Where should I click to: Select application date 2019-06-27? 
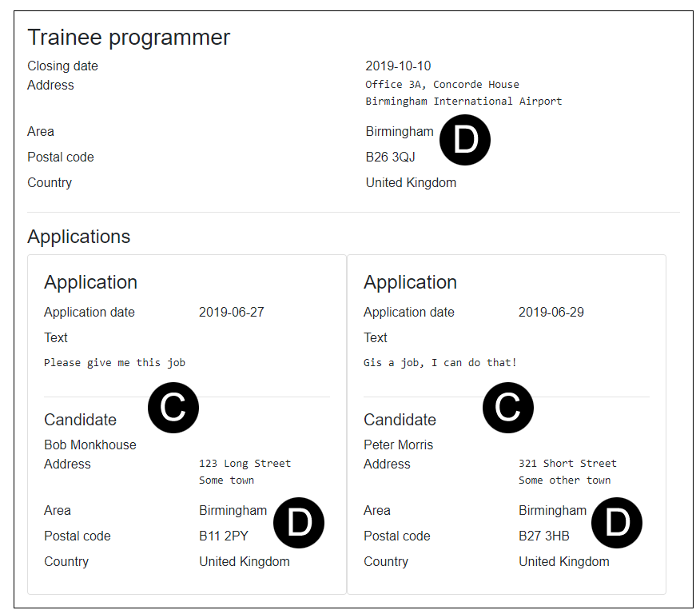point(231,313)
